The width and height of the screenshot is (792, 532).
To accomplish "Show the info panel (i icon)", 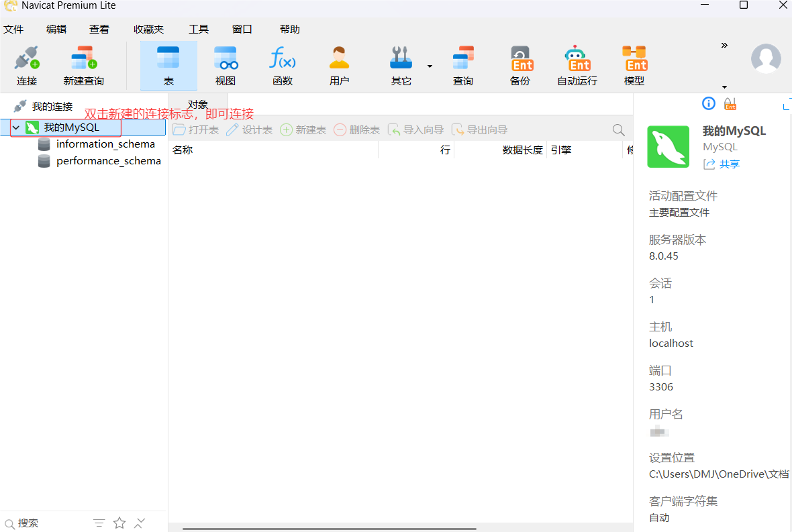I will [x=709, y=103].
